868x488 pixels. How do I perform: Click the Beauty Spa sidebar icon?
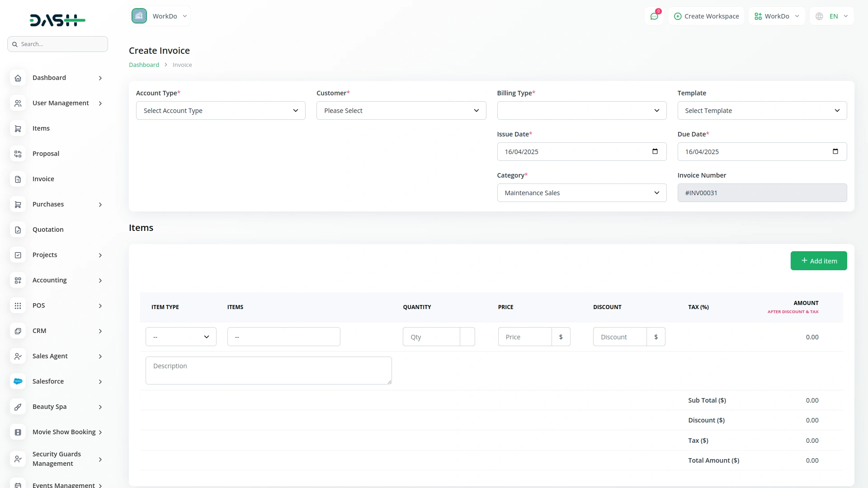(18, 407)
